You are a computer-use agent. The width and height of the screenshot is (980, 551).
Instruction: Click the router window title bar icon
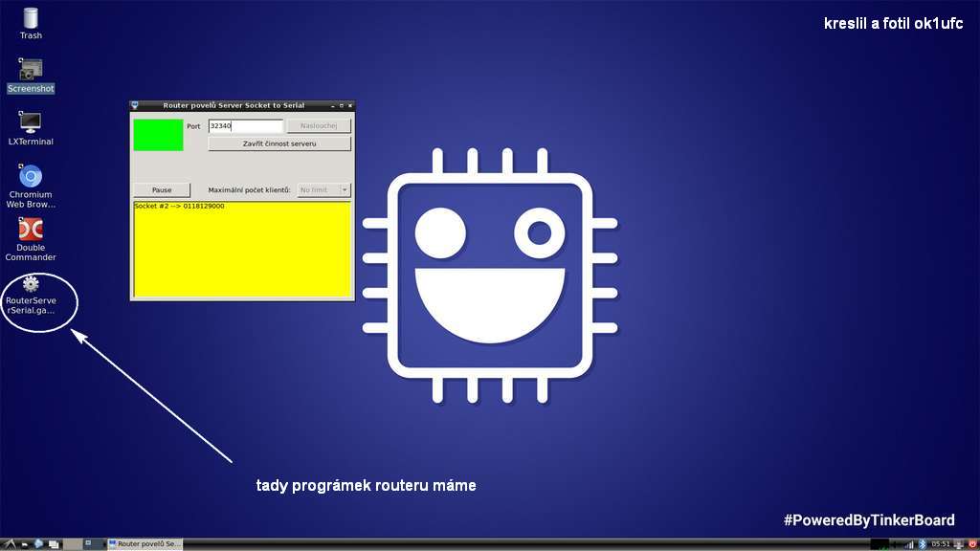click(135, 105)
